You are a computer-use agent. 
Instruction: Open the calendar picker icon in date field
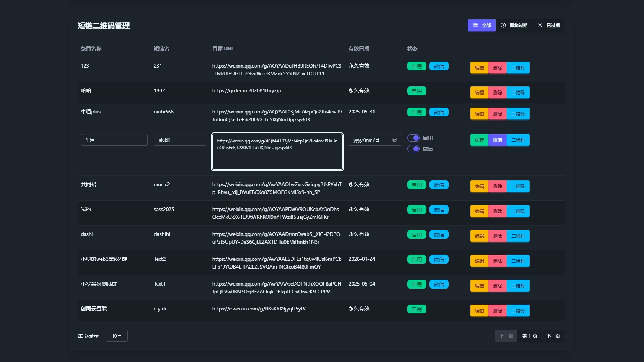395,140
